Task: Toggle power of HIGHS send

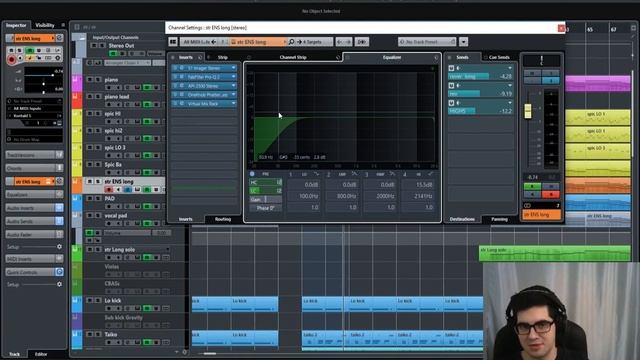Action: pos(451,103)
